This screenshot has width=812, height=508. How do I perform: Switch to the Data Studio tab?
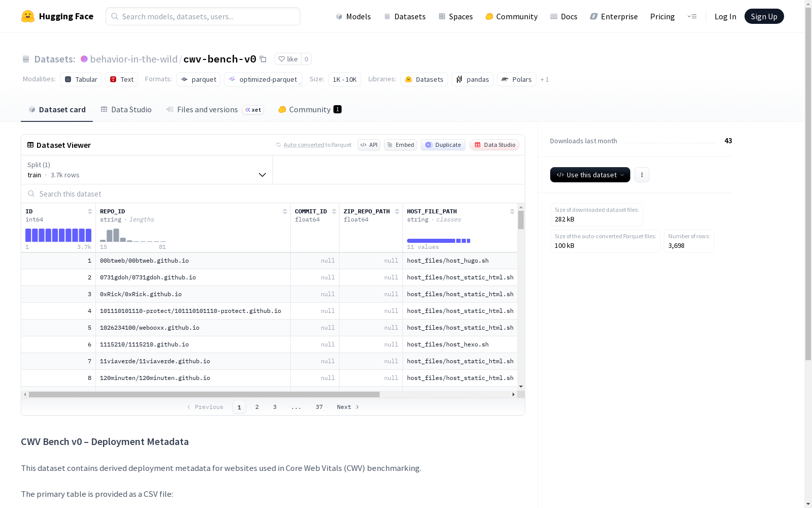point(126,110)
